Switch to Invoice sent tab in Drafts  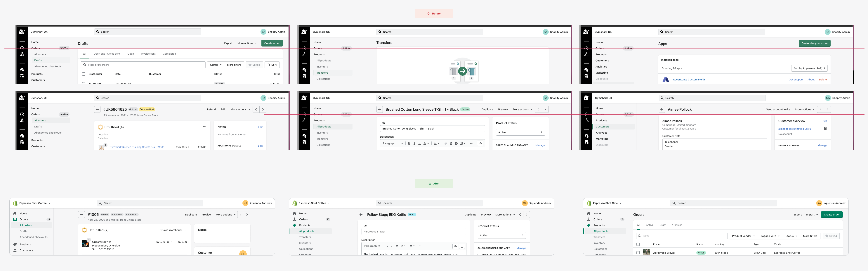pos(148,54)
